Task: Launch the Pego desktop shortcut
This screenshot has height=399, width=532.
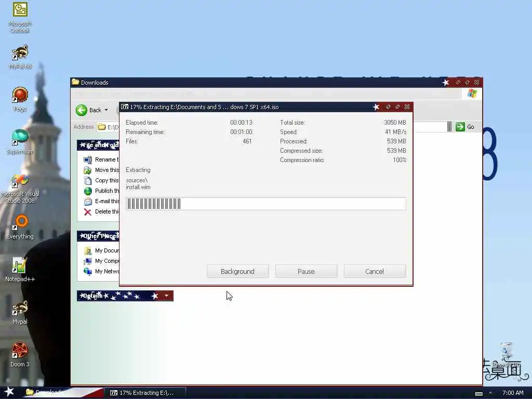Action: [20, 99]
